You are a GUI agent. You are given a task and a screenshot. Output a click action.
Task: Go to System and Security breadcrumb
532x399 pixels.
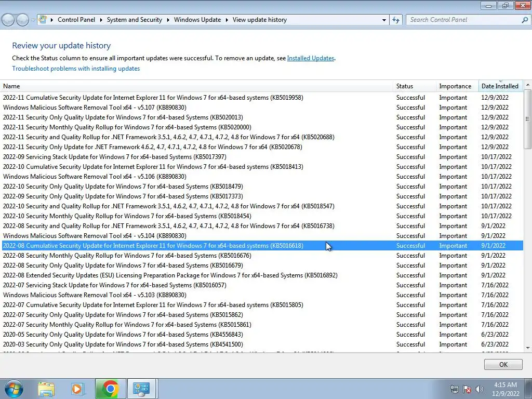pos(135,20)
